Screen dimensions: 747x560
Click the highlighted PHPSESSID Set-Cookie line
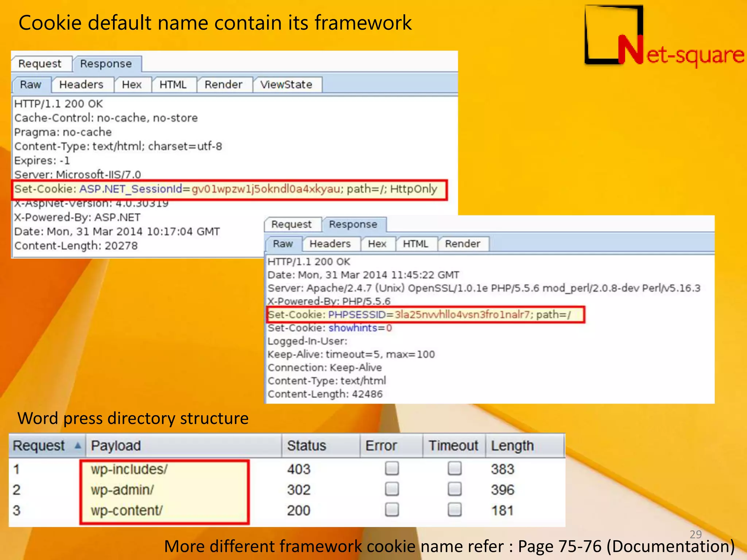click(x=419, y=314)
